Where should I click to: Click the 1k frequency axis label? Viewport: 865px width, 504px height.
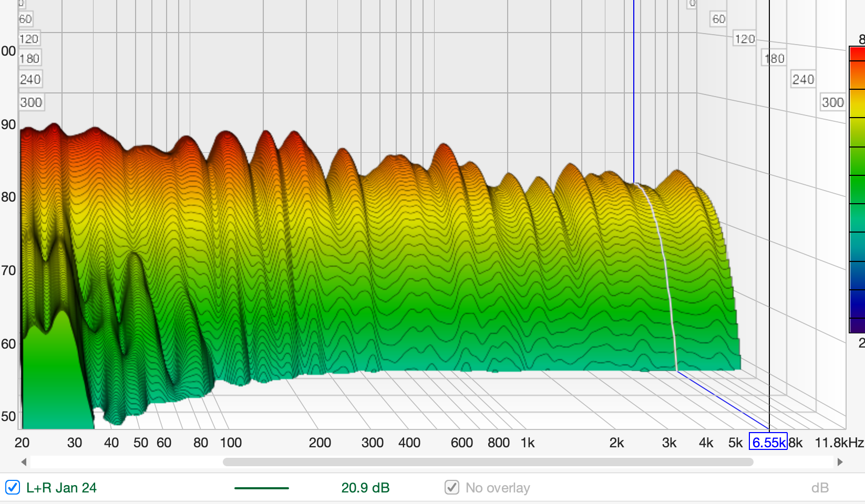(528, 443)
